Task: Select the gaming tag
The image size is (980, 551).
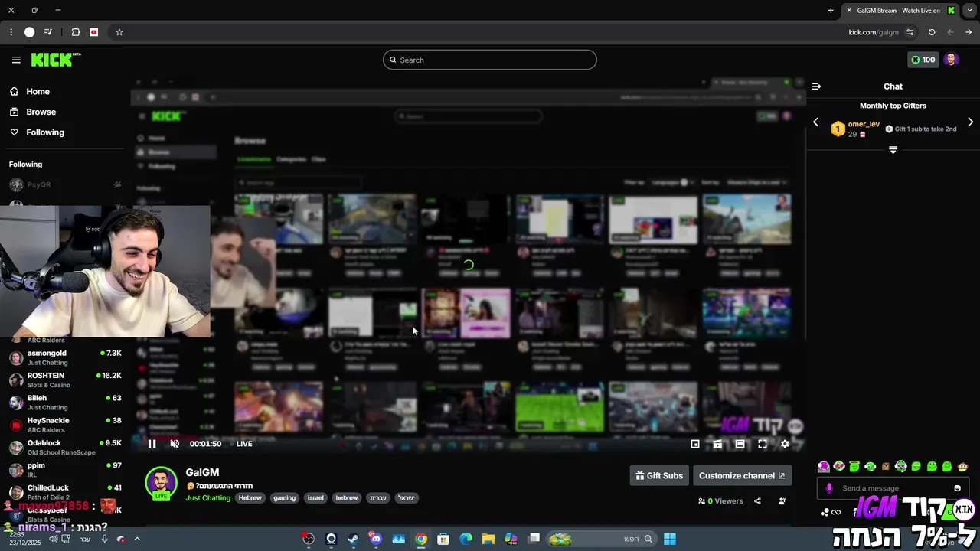Action: coord(284,498)
